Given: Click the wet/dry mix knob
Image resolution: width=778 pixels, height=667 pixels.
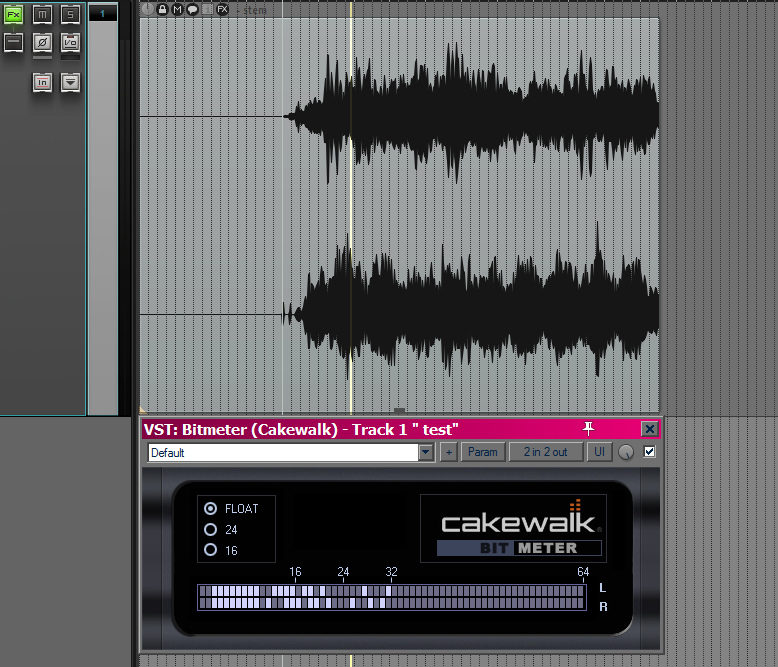Looking at the screenshot, I should pos(626,452).
